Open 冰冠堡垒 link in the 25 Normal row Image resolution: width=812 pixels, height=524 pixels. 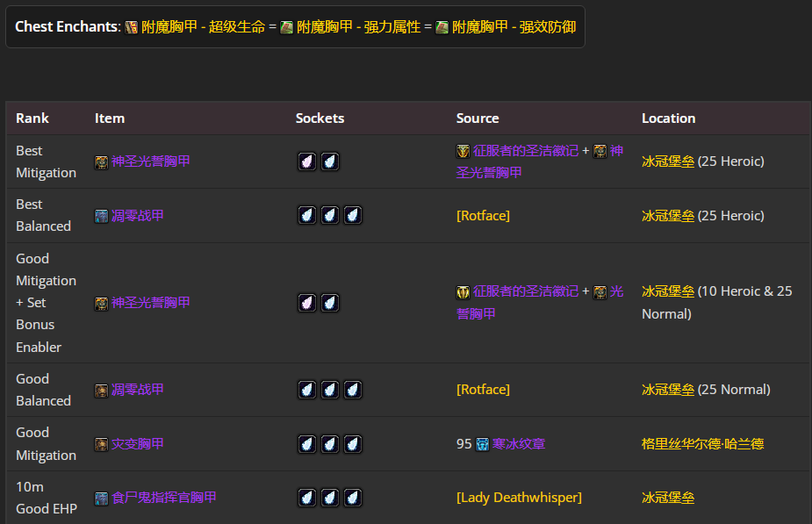coord(668,390)
